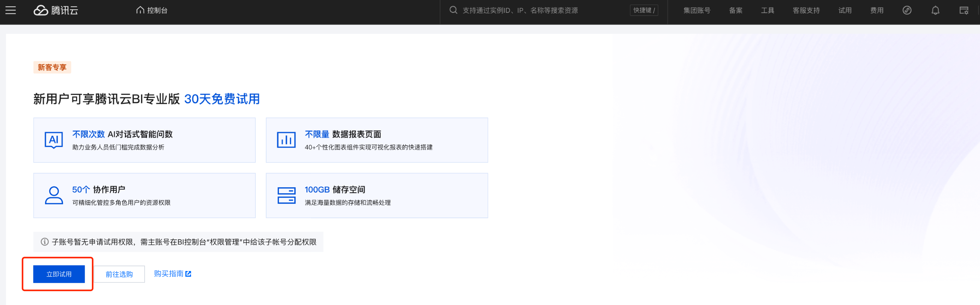The image size is (980, 305).
Task: Click the storage icon for 储存空间
Action: point(287,196)
